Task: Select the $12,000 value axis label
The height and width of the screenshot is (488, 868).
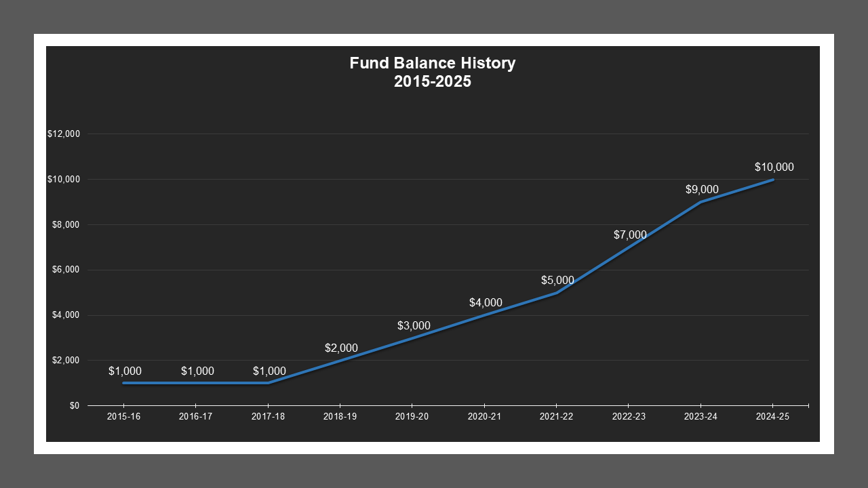Action: point(64,134)
